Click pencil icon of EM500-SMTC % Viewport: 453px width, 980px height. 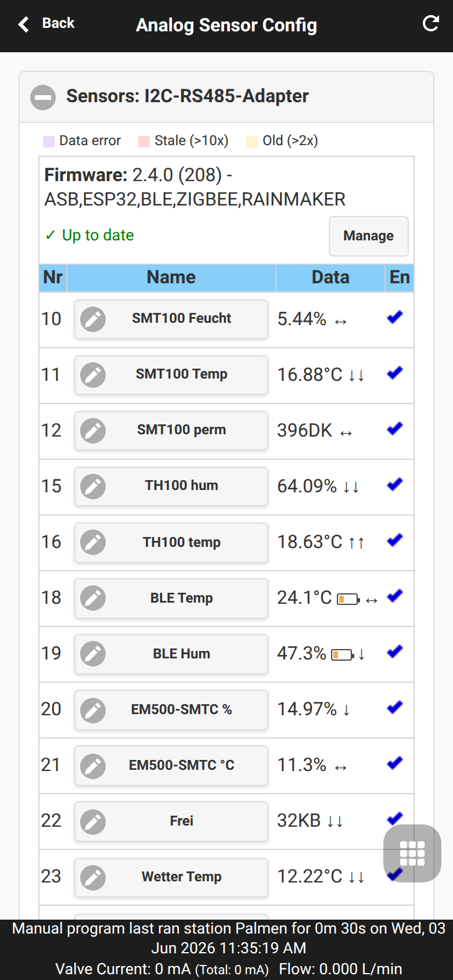[x=93, y=709]
